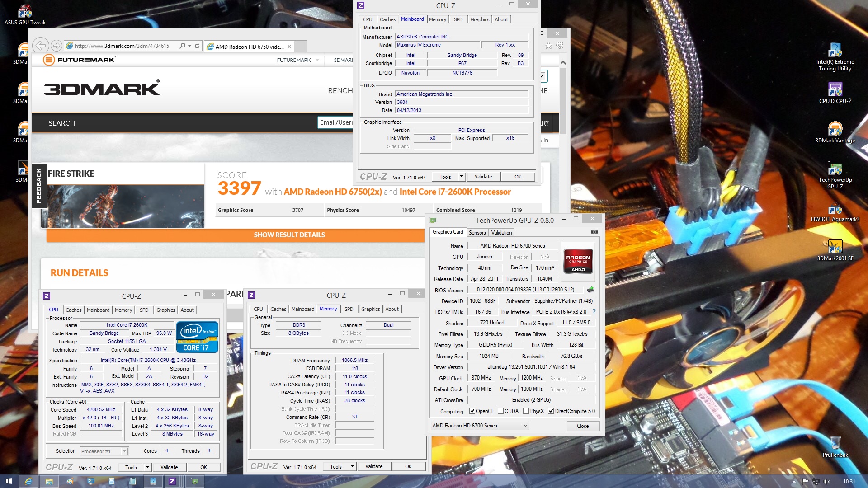Viewport: 868px width, 488px height.
Task: Click the SEARCH link on 3DMark page
Action: point(62,123)
